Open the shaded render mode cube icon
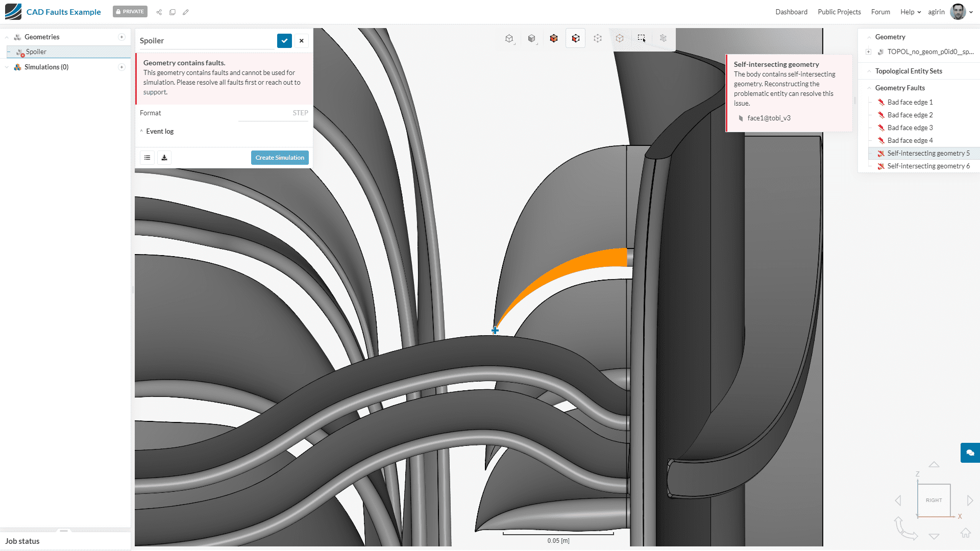The image size is (980, 551). click(x=531, y=38)
